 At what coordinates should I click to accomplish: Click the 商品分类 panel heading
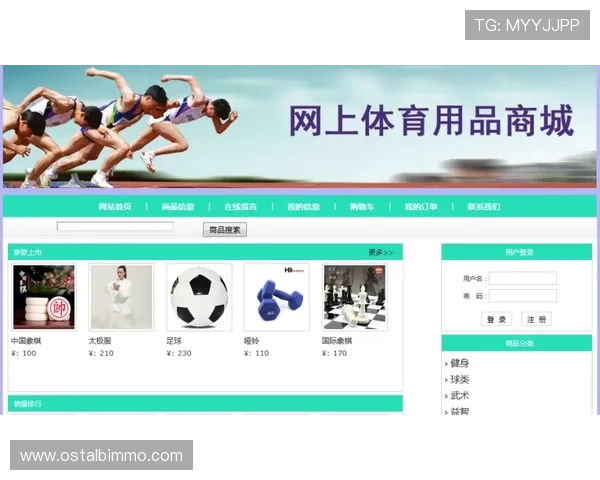point(519,343)
